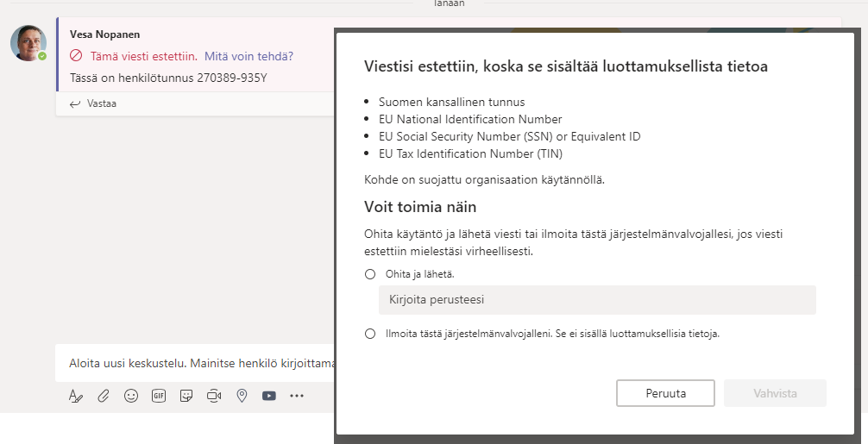Open the Sticker picker
This screenshot has width=868, height=444.
pyautogui.click(x=186, y=396)
